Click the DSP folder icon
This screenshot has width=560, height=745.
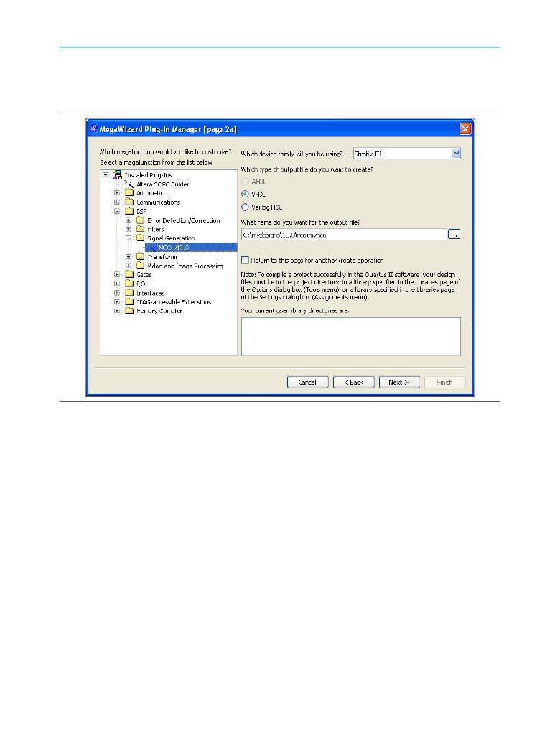coord(129,210)
